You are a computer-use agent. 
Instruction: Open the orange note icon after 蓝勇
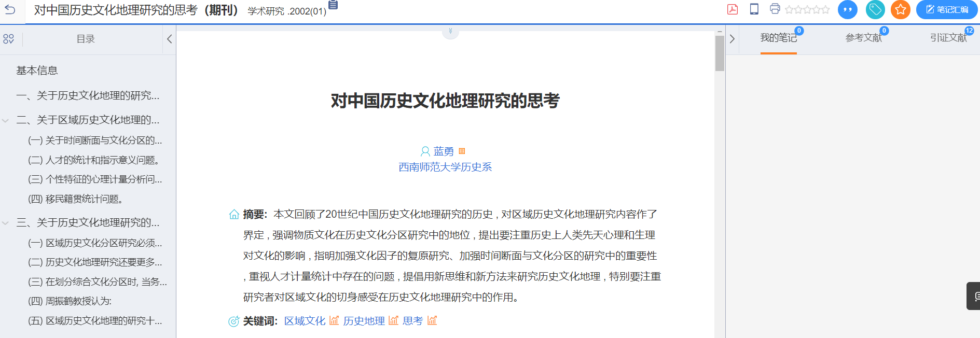pyautogui.click(x=462, y=151)
